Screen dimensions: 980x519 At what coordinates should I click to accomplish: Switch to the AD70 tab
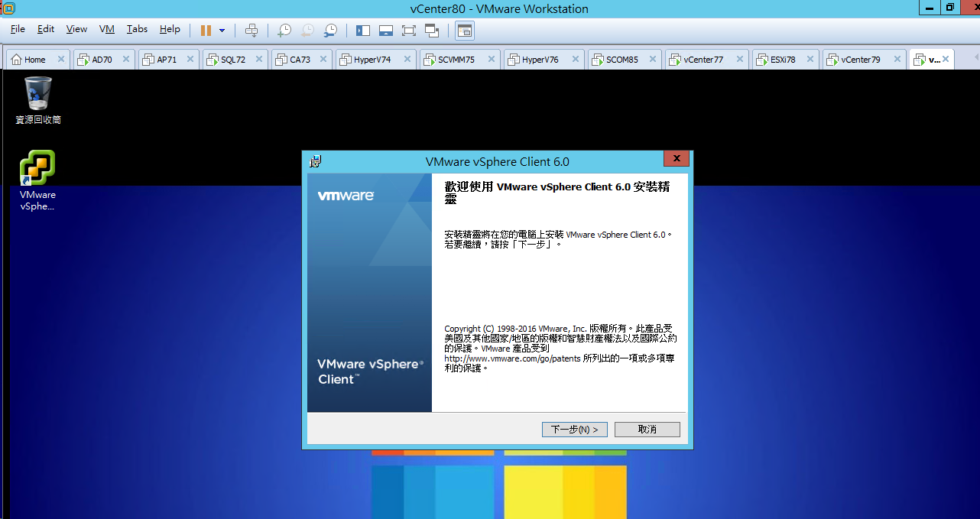(102, 60)
